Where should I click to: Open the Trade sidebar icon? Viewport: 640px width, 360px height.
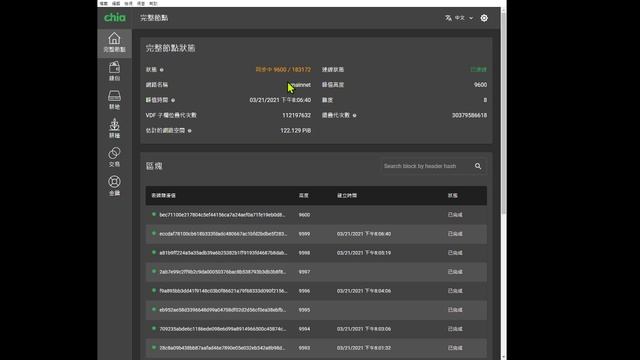pos(114,157)
